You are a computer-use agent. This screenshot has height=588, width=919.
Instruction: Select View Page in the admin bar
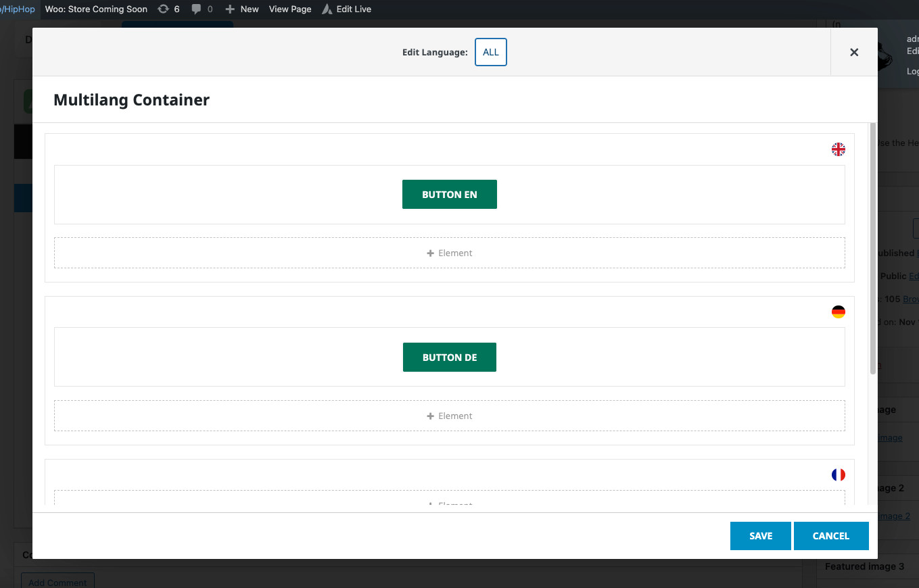tap(289, 9)
